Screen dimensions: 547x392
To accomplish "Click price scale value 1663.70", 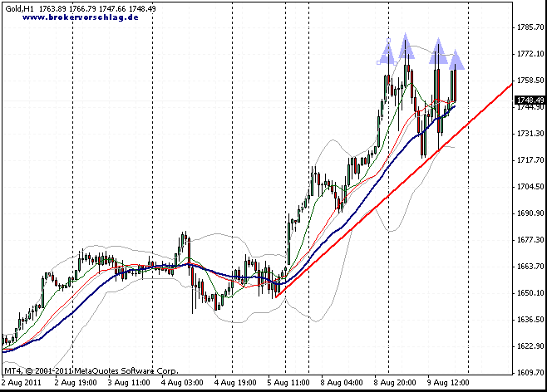I will click(x=530, y=267).
